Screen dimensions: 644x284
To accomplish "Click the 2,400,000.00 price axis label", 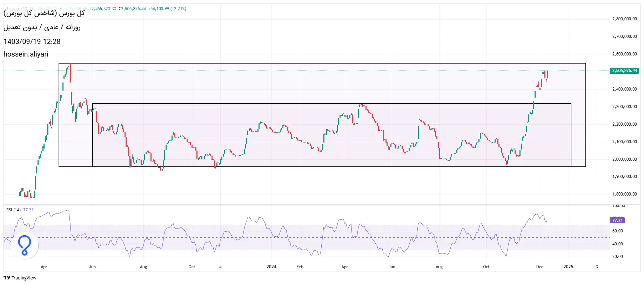I will pos(624,89).
